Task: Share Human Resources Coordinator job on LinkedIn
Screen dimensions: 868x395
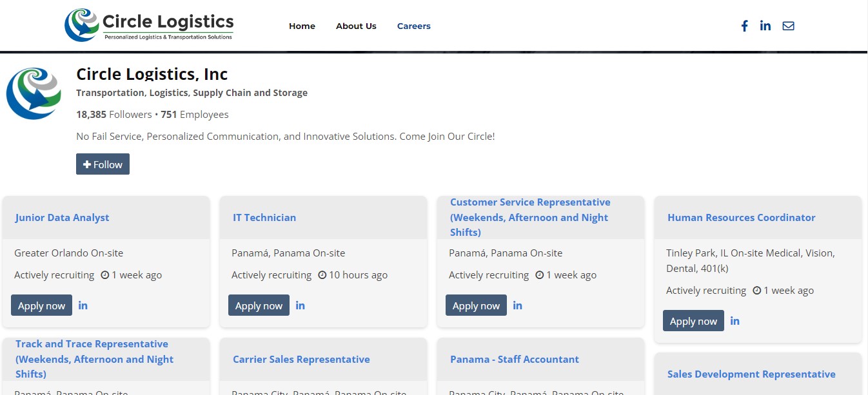Action: 735,321
